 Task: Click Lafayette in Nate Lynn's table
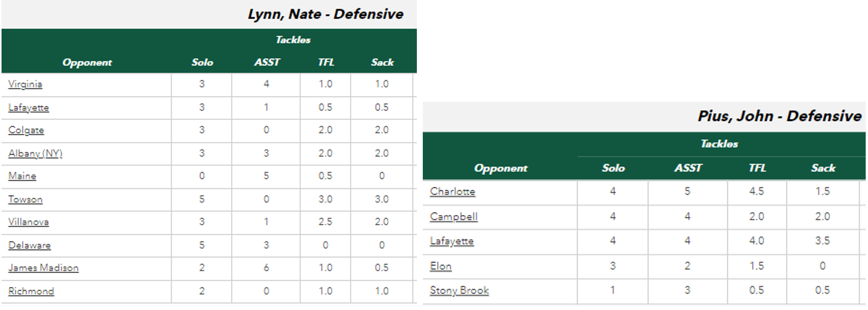coord(29,107)
